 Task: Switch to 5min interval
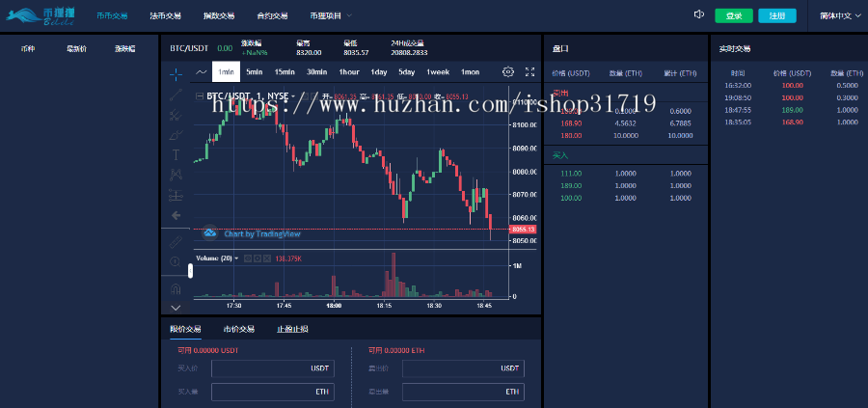[255, 72]
